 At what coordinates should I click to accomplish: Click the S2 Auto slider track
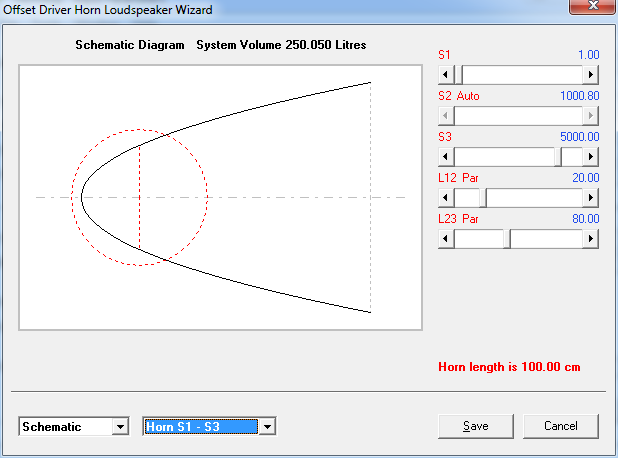click(518, 115)
